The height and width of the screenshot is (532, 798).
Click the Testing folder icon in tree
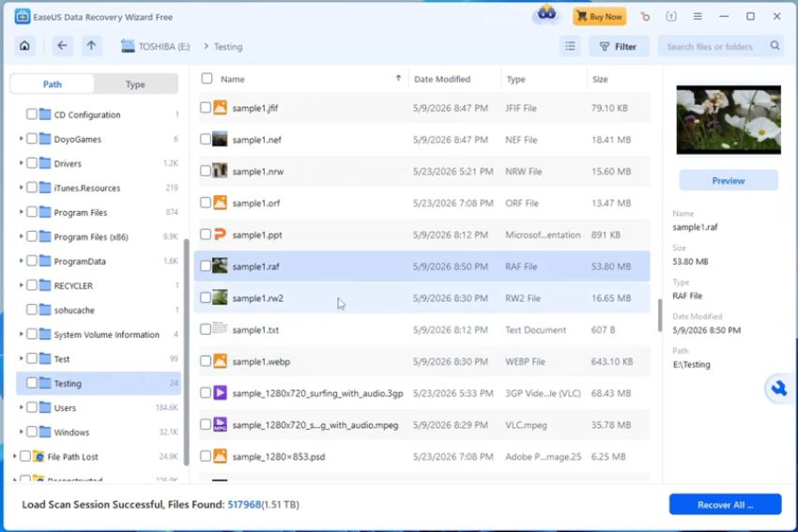[x=45, y=383]
